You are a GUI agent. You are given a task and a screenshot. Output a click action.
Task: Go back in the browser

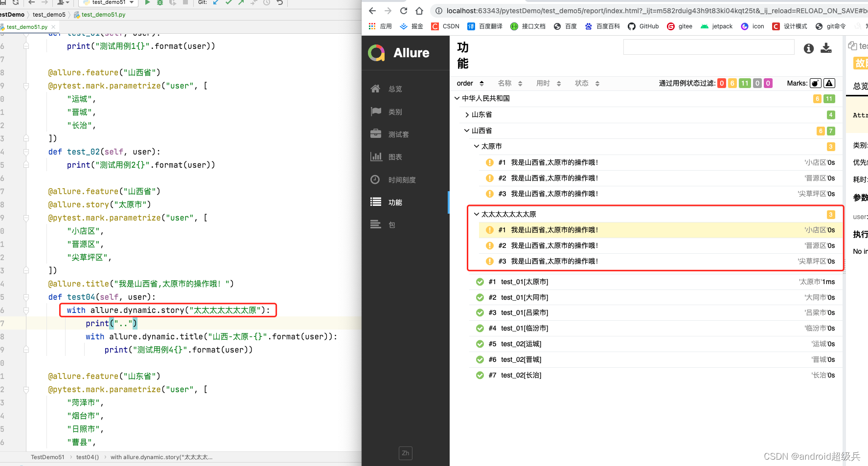pos(372,11)
